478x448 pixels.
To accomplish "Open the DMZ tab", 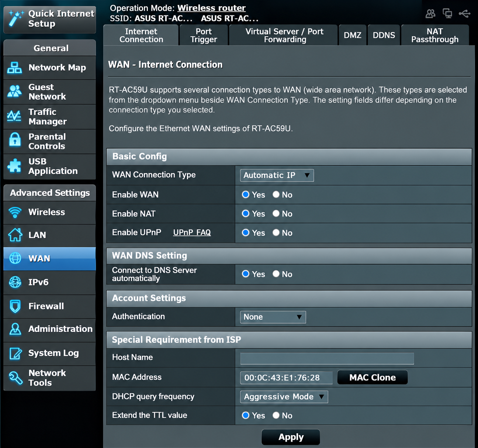I will pos(353,35).
